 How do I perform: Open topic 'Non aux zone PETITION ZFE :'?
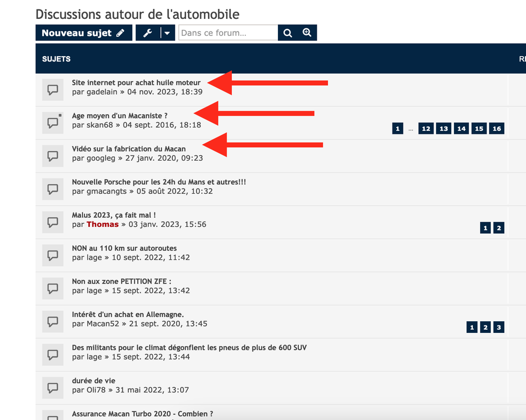(x=121, y=281)
